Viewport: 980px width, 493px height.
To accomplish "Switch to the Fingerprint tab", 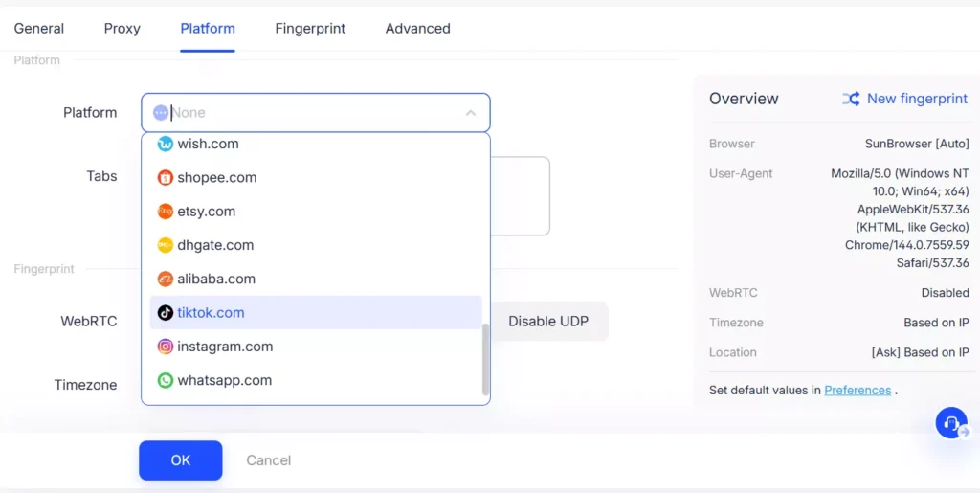I will (x=310, y=29).
